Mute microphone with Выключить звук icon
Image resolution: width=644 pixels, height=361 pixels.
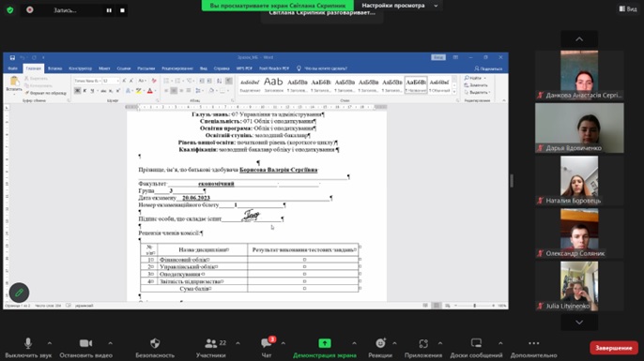[28, 343]
